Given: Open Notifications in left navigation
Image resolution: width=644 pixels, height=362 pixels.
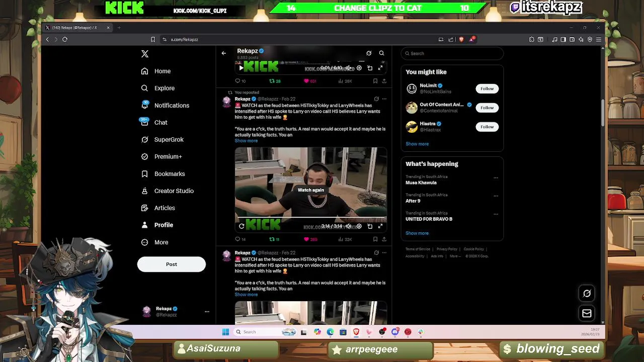Looking at the screenshot, I should coord(165,106).
